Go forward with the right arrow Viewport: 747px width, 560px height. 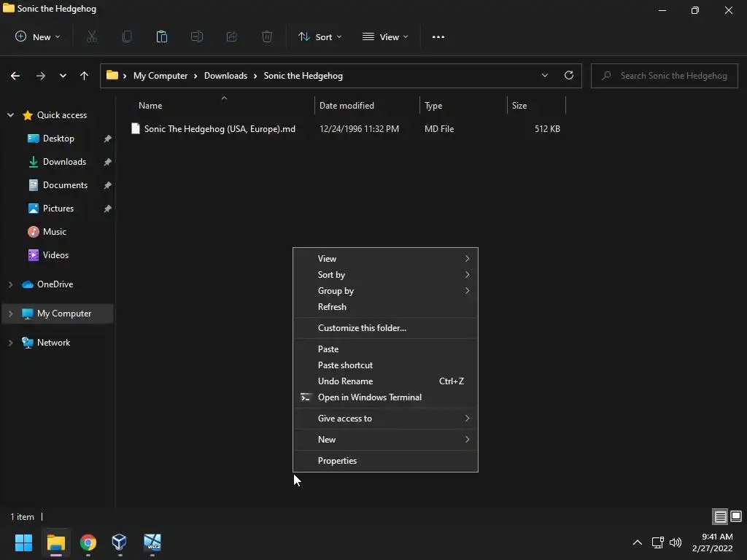pos(41,76)
